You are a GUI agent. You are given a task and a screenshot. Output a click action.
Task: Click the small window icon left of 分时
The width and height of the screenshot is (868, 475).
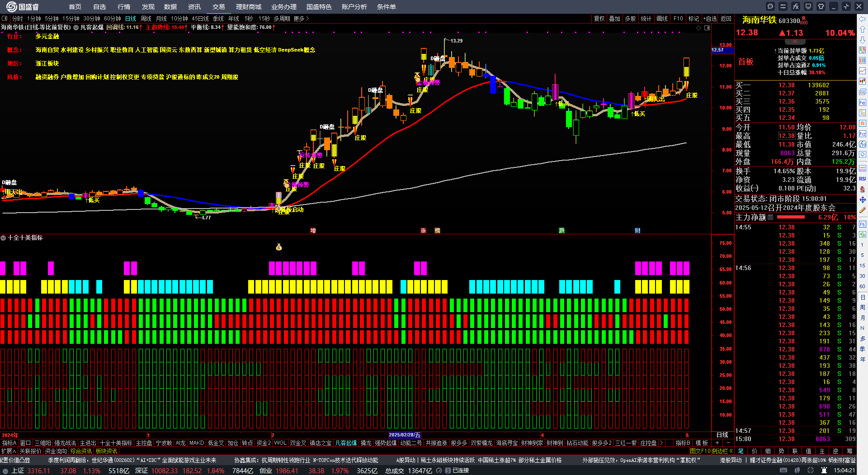point(5,19)
